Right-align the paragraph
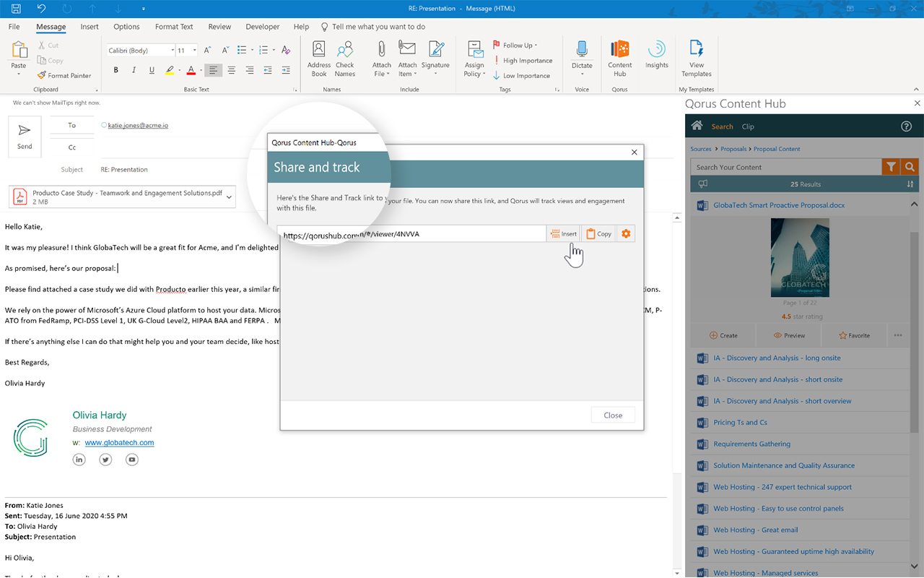The height and width of the screenshot is (578, 924). 250,70
